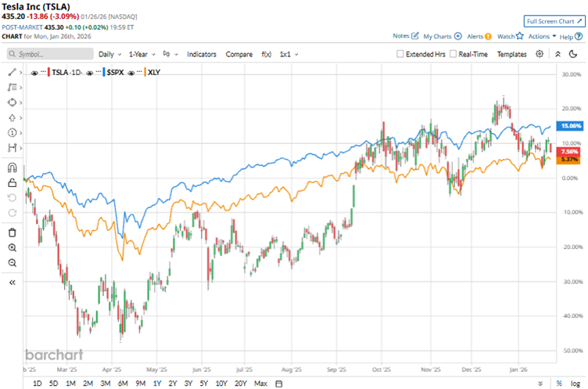This screenshot has height=389, width=588.
Task: Click the 7.56% red price label
Action: 569,152
